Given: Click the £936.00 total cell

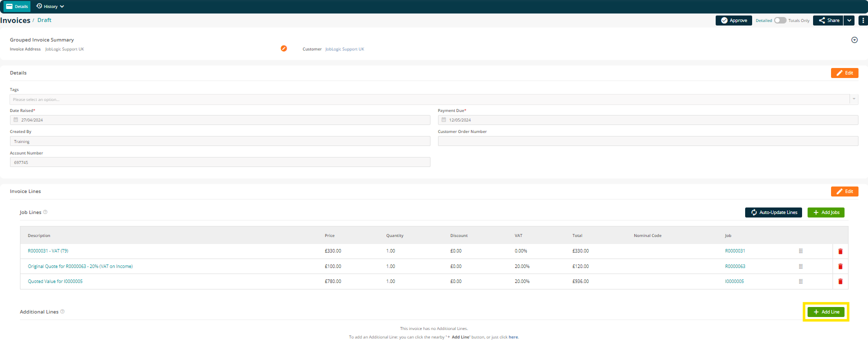Looking at the screenshot, I should pyautogui.click(x=580, y=281).
